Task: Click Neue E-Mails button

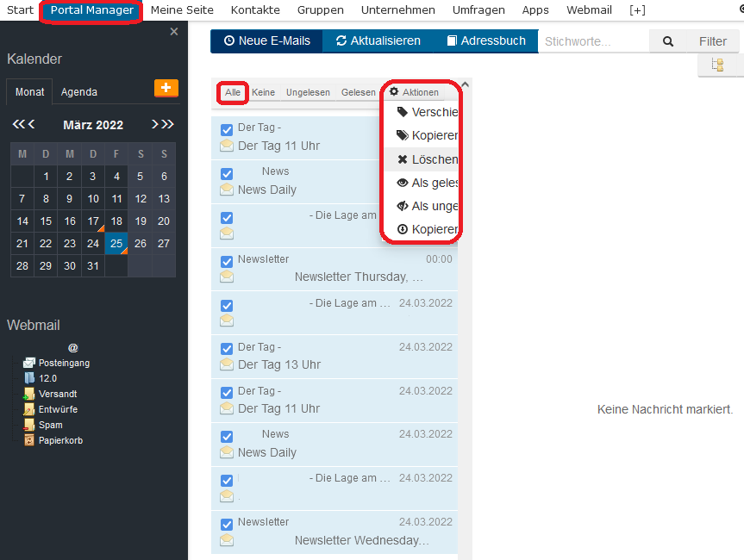Action: coord(266,40)
